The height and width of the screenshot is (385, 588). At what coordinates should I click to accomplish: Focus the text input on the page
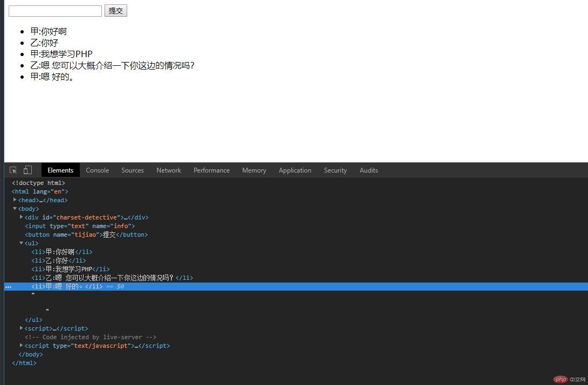tap(55, 11)
